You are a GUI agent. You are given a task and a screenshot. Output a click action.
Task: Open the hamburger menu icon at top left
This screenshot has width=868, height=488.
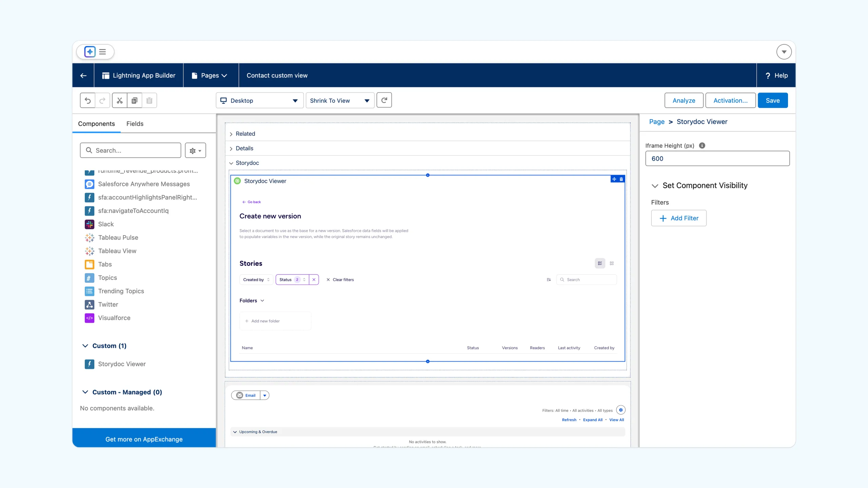[x=102, y=52]
